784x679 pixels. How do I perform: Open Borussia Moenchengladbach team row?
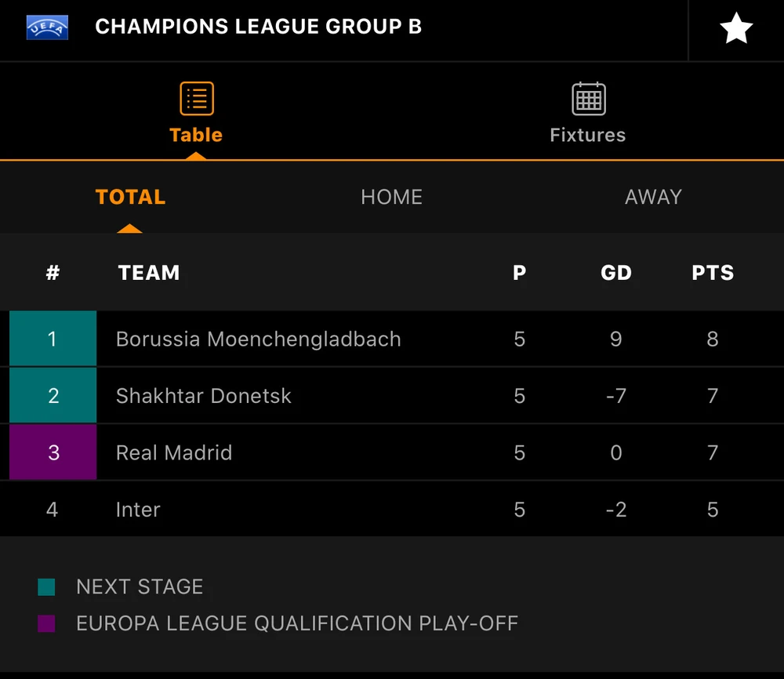[x=258, y=339]
